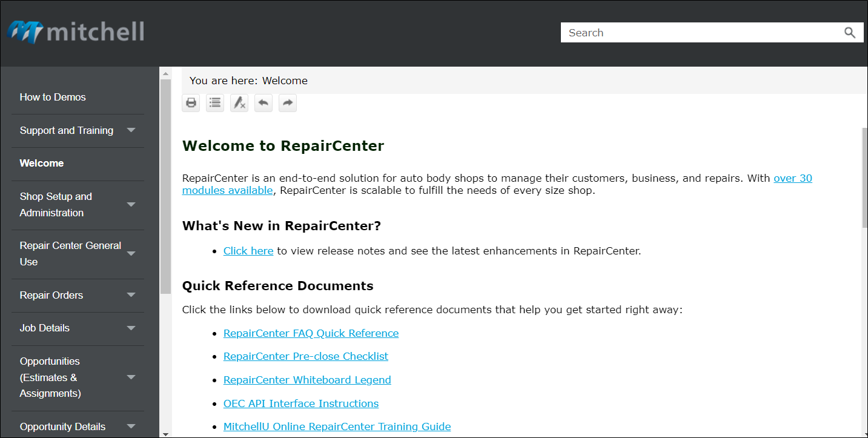Expand Support and Training arrow
The height and width of the screenshot is (438, 868).
click(x=131, y=130)
